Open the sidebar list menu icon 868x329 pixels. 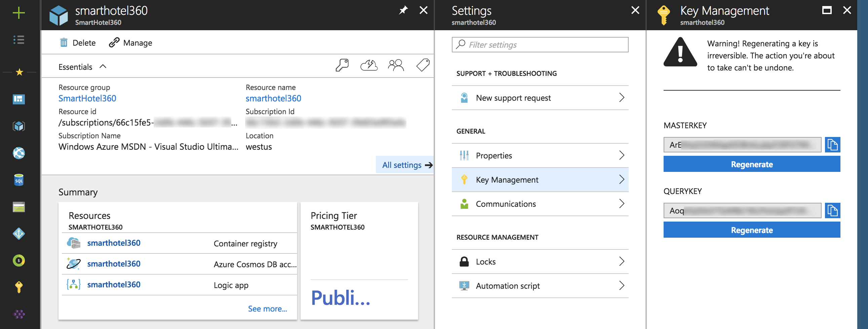[18, 40]
